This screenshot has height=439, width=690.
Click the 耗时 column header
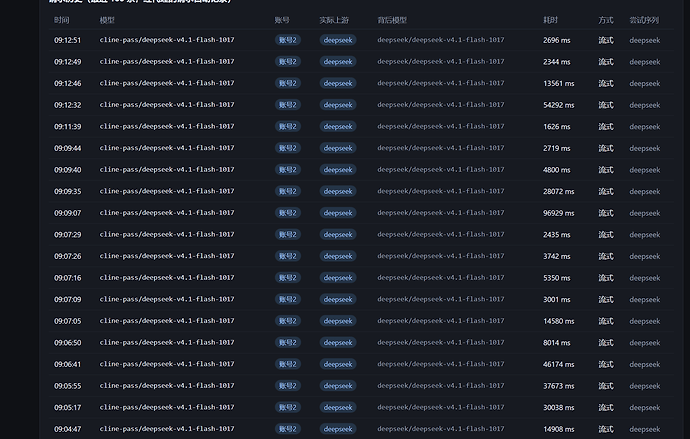pyautogui.click(x=551, y=20)
